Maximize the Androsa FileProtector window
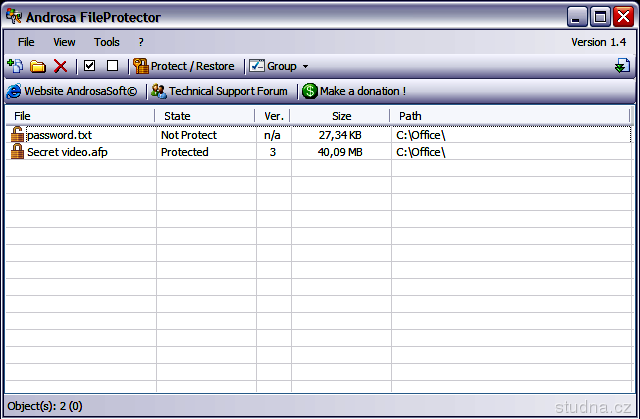The image size is (640, 419). 600,17
